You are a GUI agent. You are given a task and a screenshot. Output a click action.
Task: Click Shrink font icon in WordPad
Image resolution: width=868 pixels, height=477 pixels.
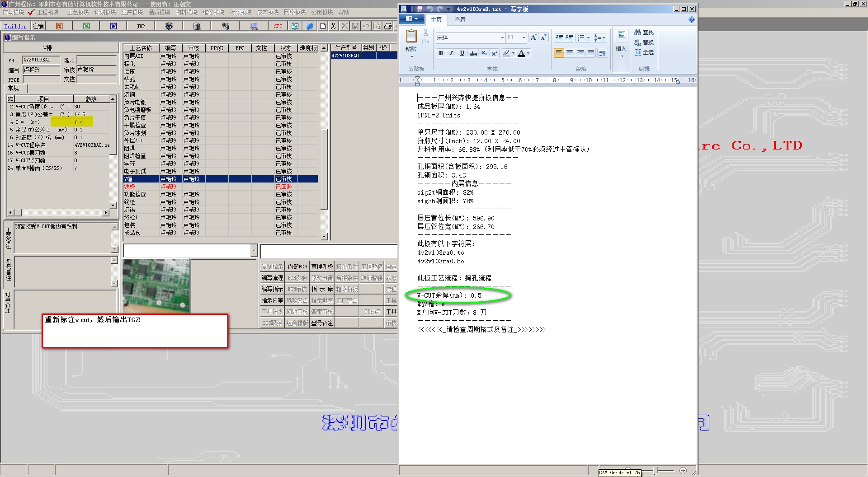point(543,37)
